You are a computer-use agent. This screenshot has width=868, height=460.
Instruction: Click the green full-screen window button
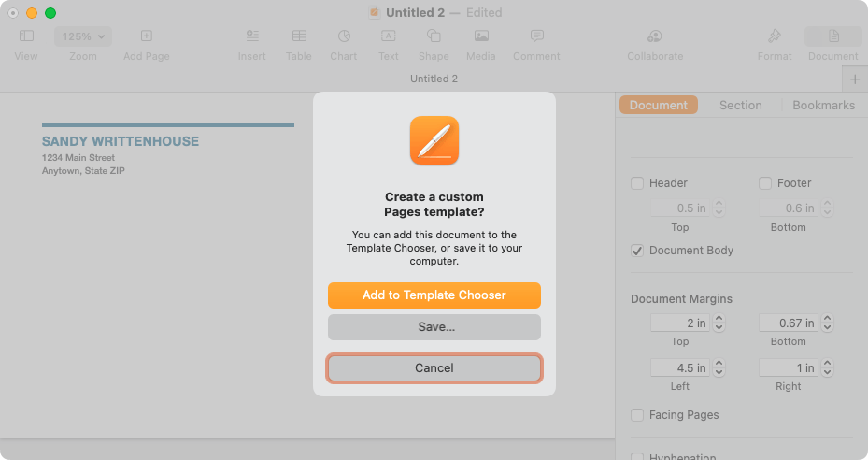50,13
